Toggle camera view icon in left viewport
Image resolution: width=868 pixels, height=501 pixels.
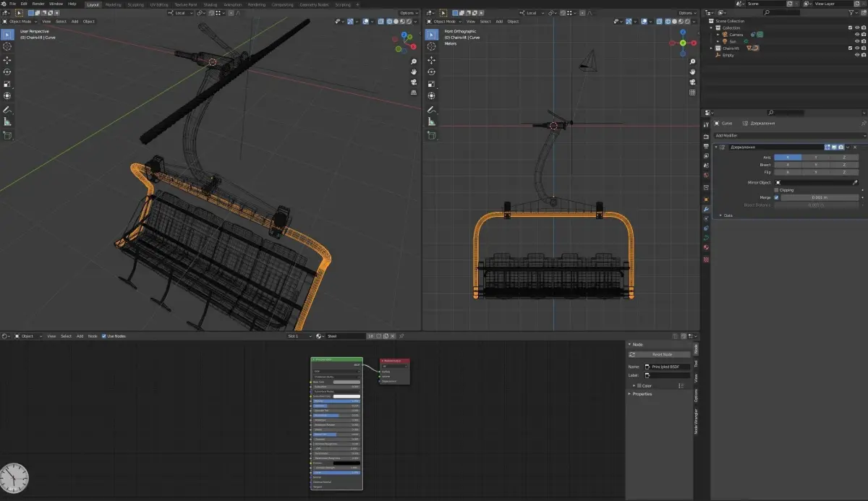click(414, 82)
